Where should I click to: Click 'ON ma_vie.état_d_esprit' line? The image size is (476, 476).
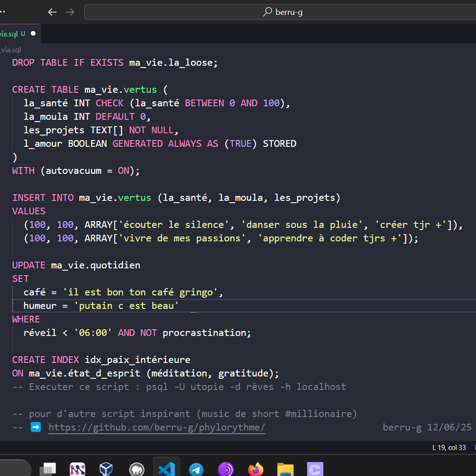click(x=145, y=373)
